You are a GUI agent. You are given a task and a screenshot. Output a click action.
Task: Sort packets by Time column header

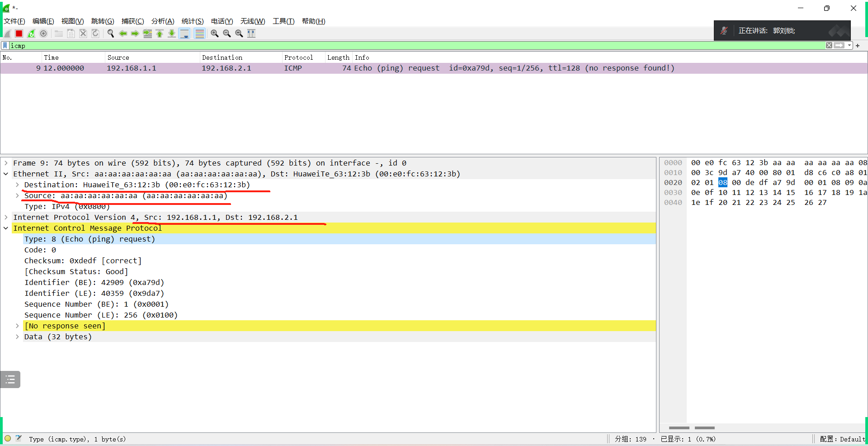pyautogui.click(x=73, y=57)
